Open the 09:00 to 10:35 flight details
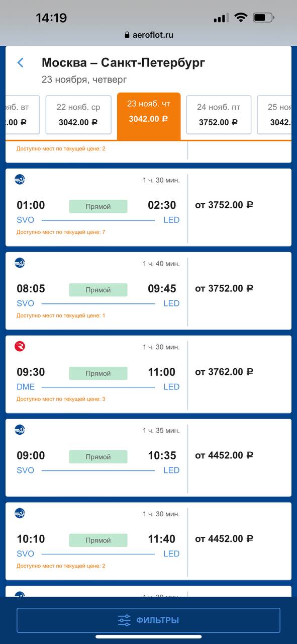Viewport: 297px width, 644px height. [96, 458]
